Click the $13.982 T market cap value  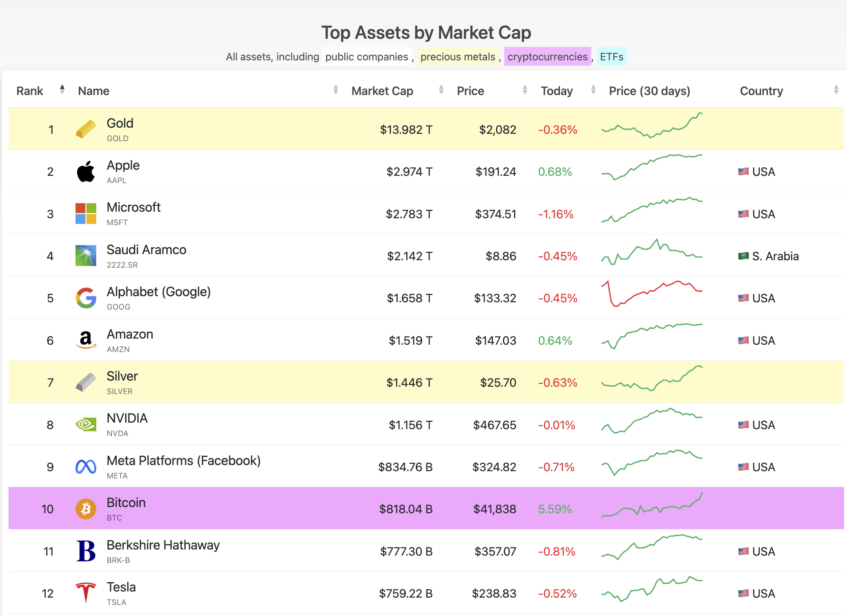(x=406, y=130)
